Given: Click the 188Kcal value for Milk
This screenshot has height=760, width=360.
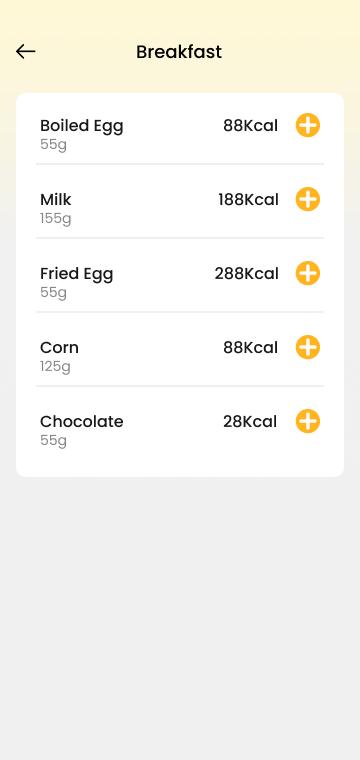Looking at the screenshot, I should (x=249, y=200).
